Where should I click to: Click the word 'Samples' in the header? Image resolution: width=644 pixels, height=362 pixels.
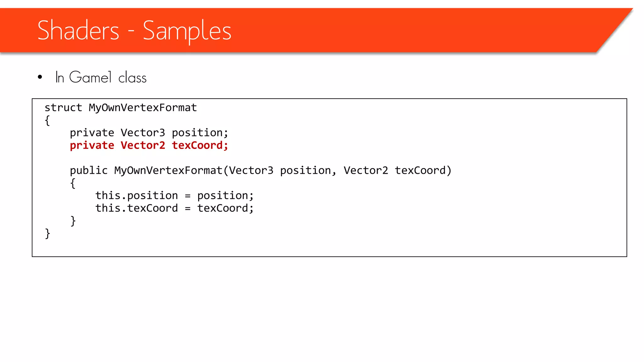pos(187,31)
